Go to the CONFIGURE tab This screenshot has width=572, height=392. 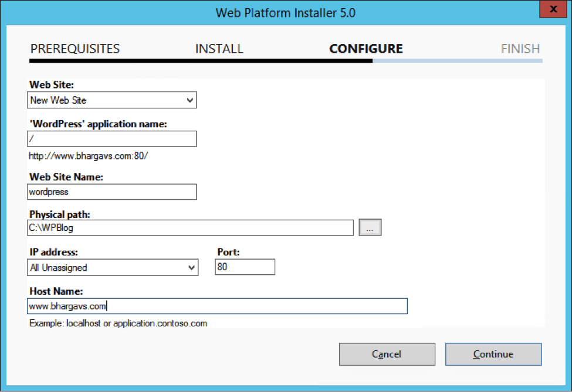tap(365, 49)
